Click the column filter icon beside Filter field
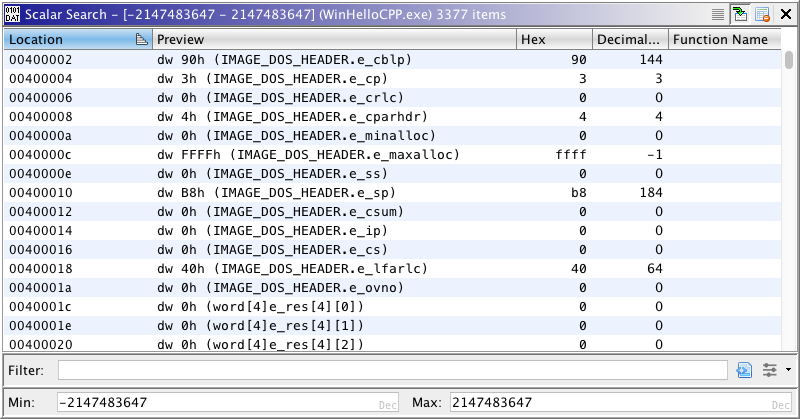The height and width of the screenshot is (419, 800). 744,370
